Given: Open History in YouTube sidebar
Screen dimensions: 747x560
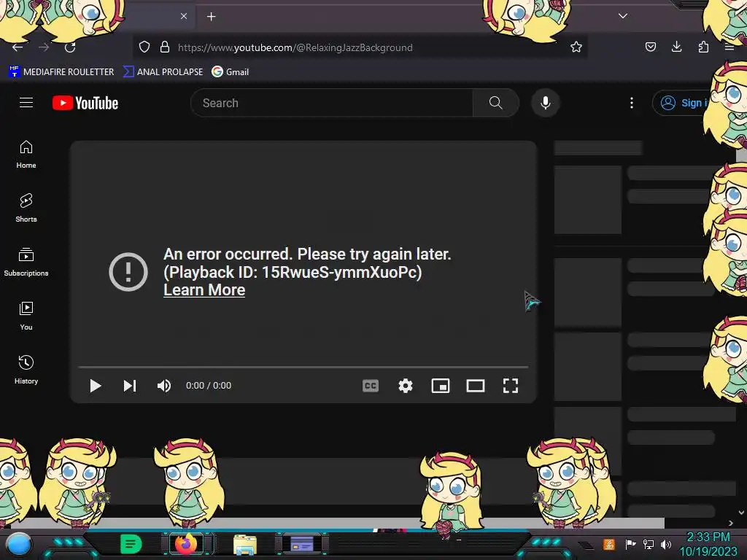Looking at the screenshot, I should [x=26, y=370].
